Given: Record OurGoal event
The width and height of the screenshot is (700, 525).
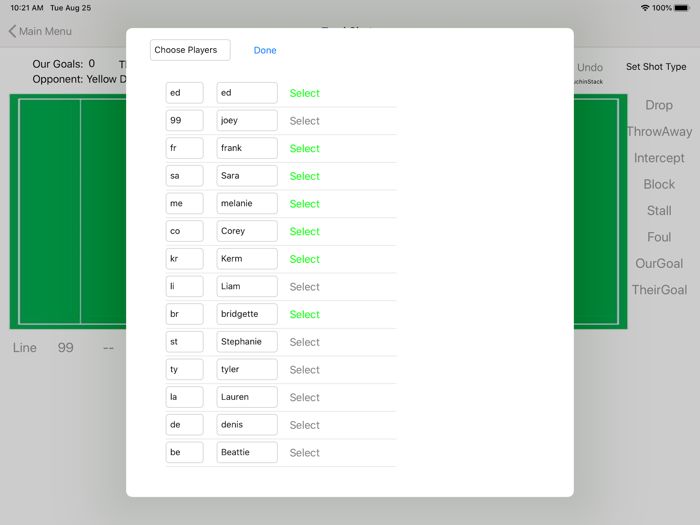Looking at the screenshot, I should click(x=659, y=263).
